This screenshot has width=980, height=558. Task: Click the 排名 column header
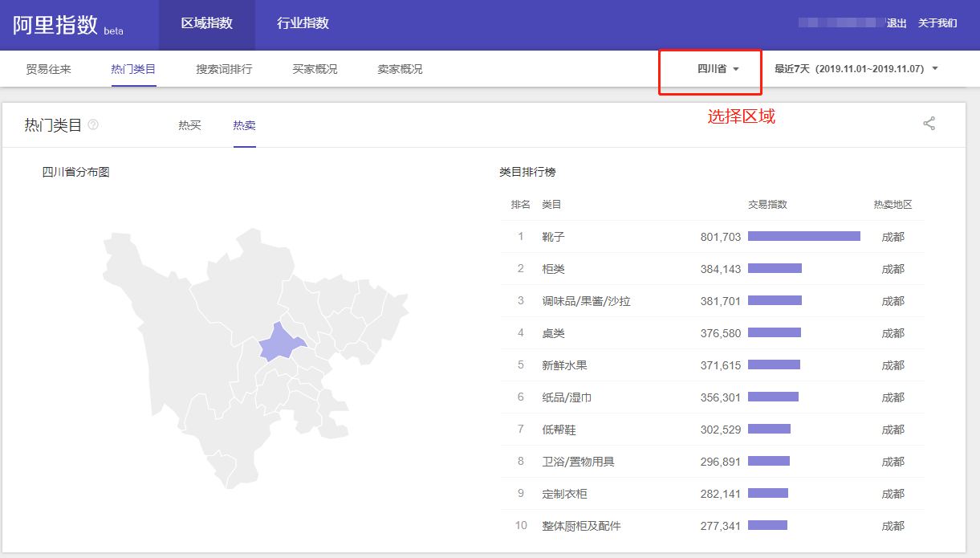pos(521,205)
